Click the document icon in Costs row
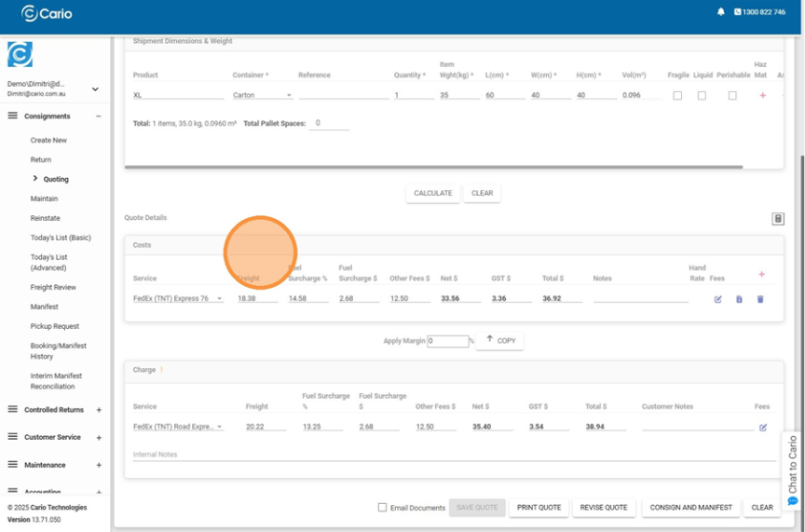The height and width of the screenshot is (532, 805). tap(739, 299)
